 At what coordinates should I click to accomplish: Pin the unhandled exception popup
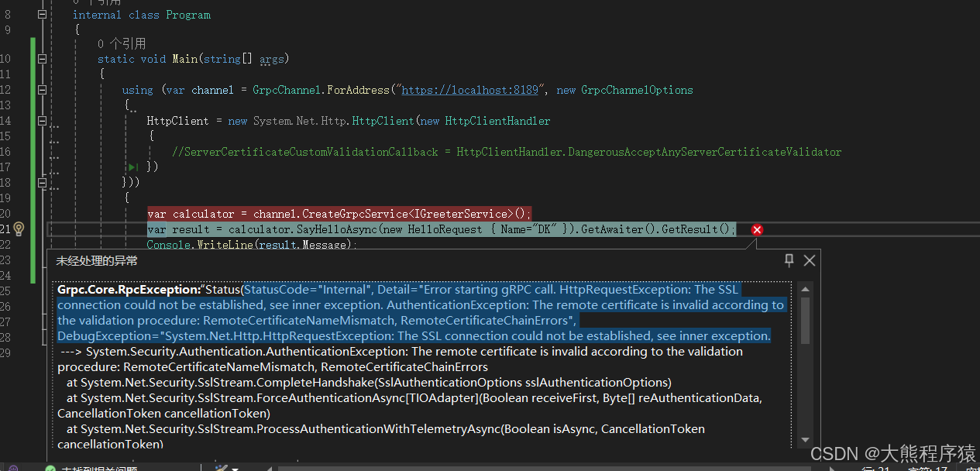789,260
